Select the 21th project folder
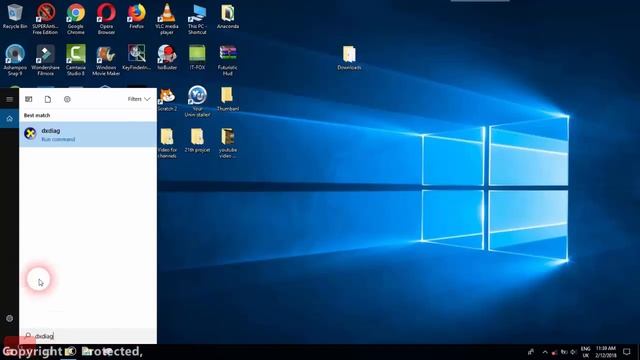 pos(197,140)
